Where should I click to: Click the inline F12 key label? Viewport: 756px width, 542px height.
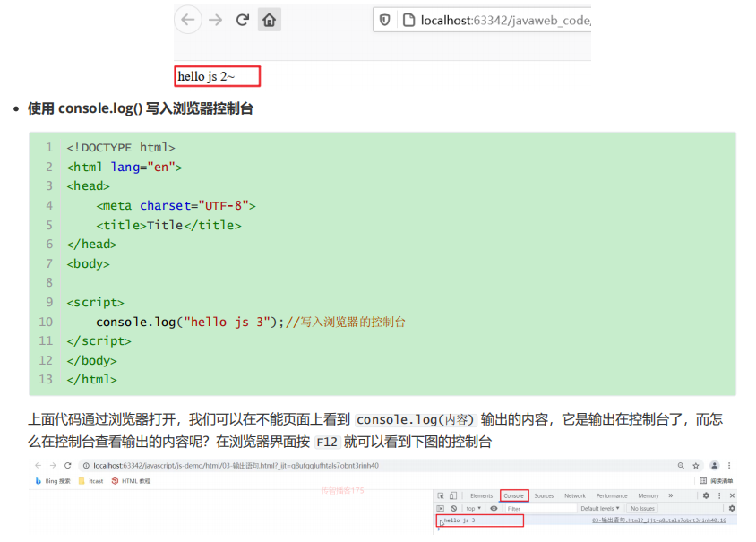click(x=327, y=442)
